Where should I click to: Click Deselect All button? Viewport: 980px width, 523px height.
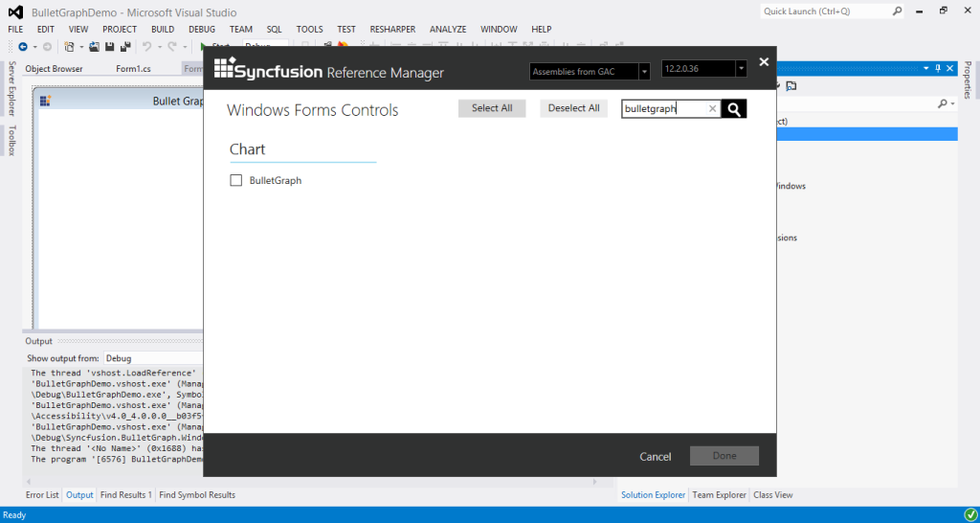(x=574, y=108)
